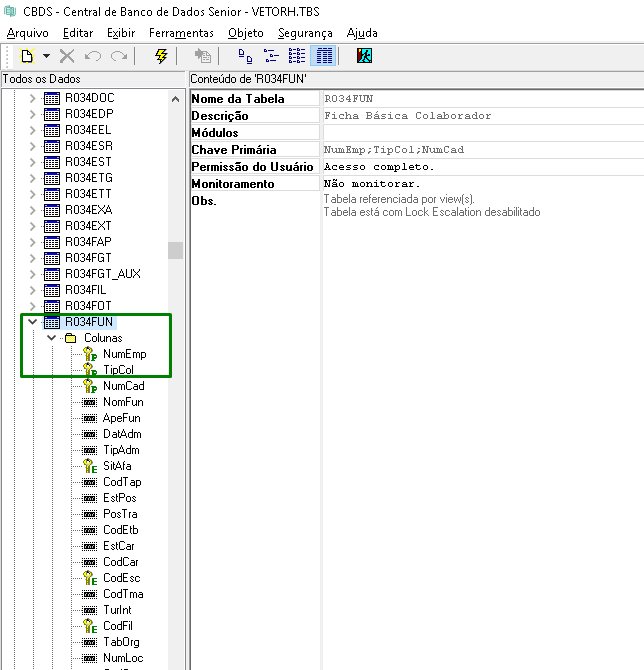
Task: Switch to large icons view mode
Action: pos(246,56)
